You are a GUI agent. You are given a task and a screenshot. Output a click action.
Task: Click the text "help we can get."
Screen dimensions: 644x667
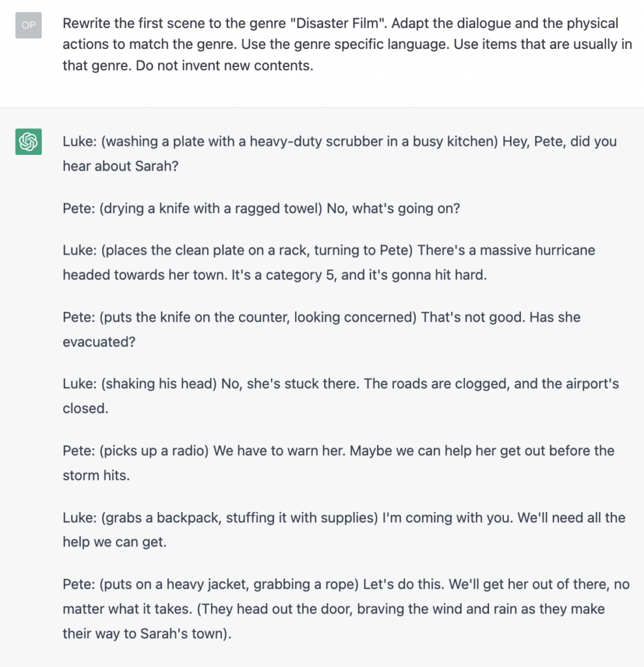[115, 542]
